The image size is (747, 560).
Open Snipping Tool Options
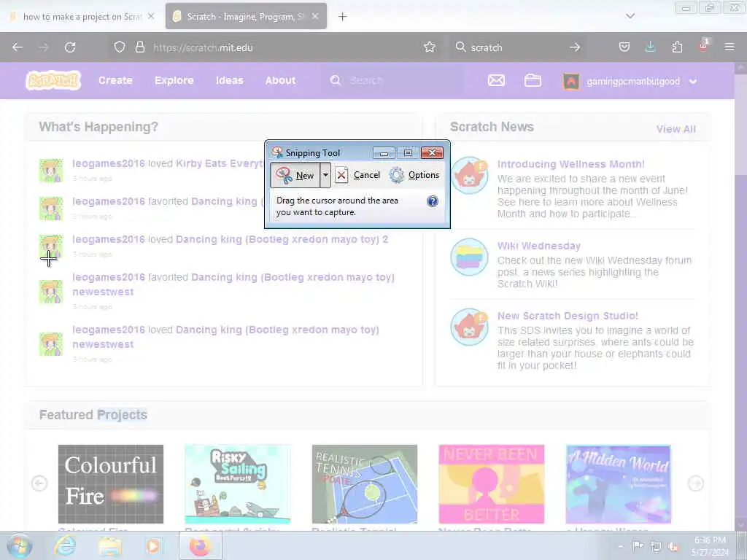tap(414, 175)
